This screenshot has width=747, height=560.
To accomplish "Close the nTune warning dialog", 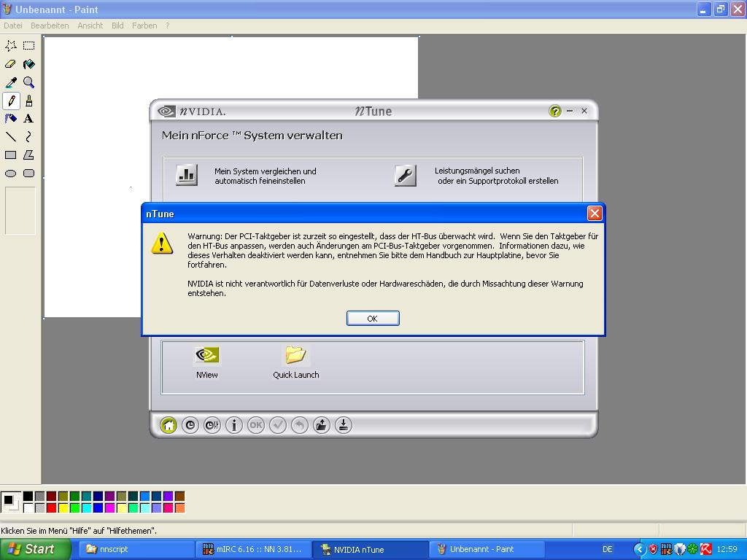I will (594, 214).
